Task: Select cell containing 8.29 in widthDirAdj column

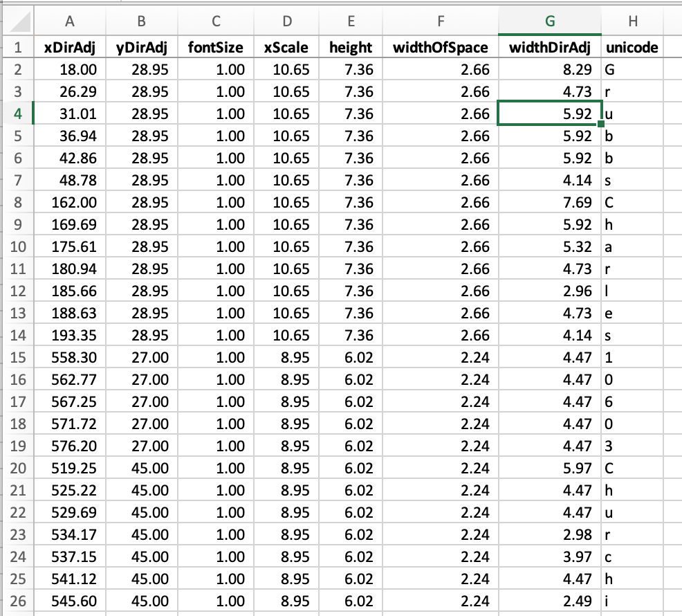Action: (x=549, y=69)
